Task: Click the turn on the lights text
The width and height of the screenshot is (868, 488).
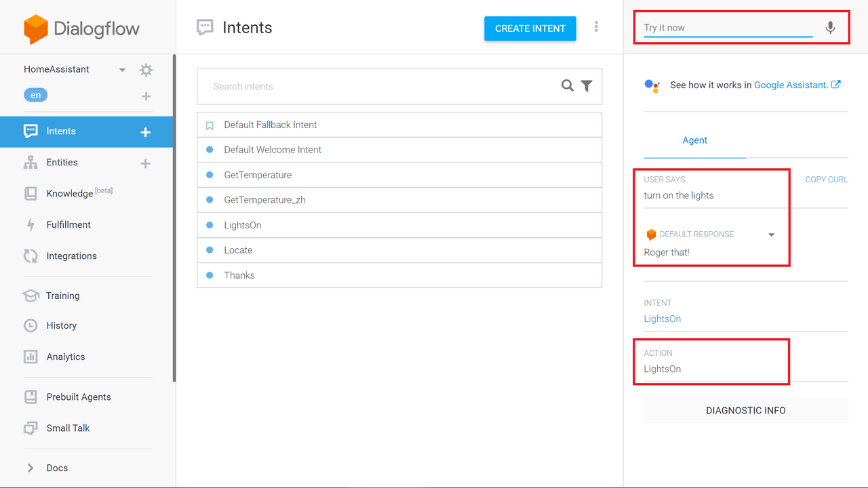Action: click(x=679, y=195)
